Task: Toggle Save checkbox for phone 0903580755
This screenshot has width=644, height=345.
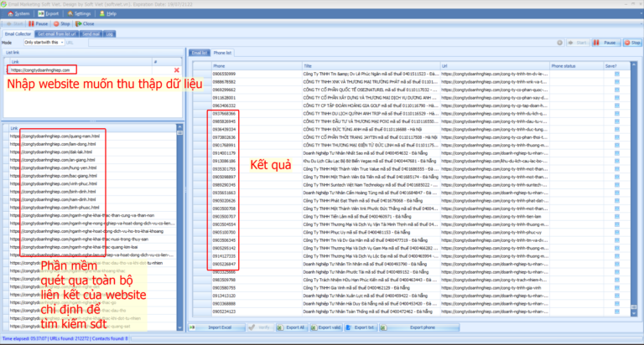Action: [617, 288]
